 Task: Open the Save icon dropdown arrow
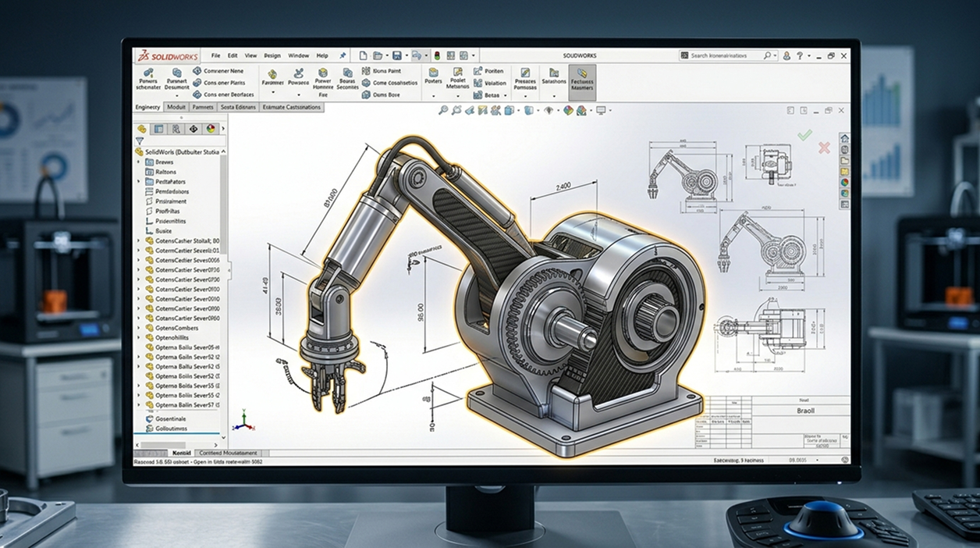[407, 55]
